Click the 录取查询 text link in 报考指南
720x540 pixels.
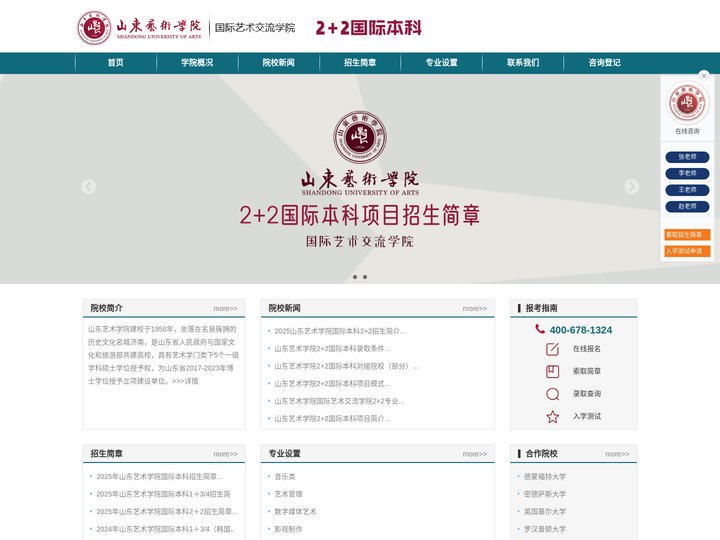[587, 394]
